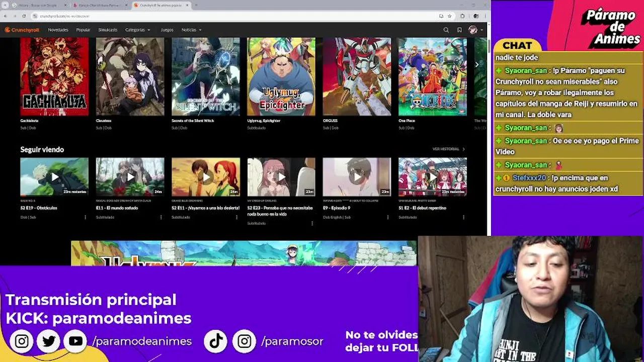This screenshot has height=362, width=644.
Task: Open options menu for E11 - El mundo soñado
Action: [161, 217]
